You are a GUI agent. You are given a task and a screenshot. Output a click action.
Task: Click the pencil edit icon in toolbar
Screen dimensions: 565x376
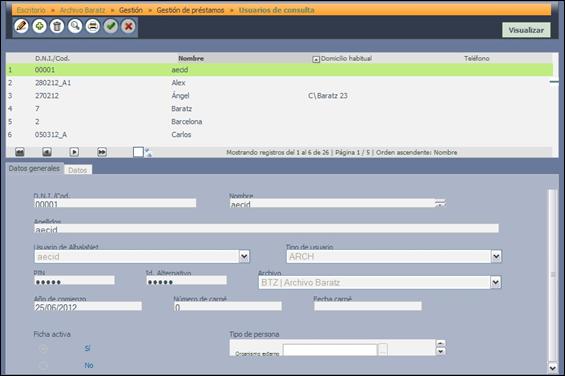[x=21, y=26]
